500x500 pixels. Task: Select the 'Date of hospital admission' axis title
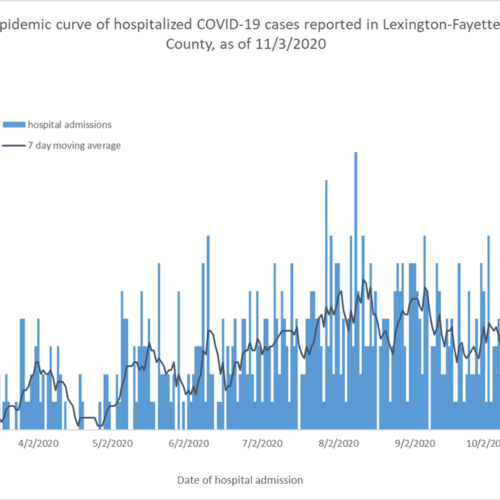click(240, 480)
